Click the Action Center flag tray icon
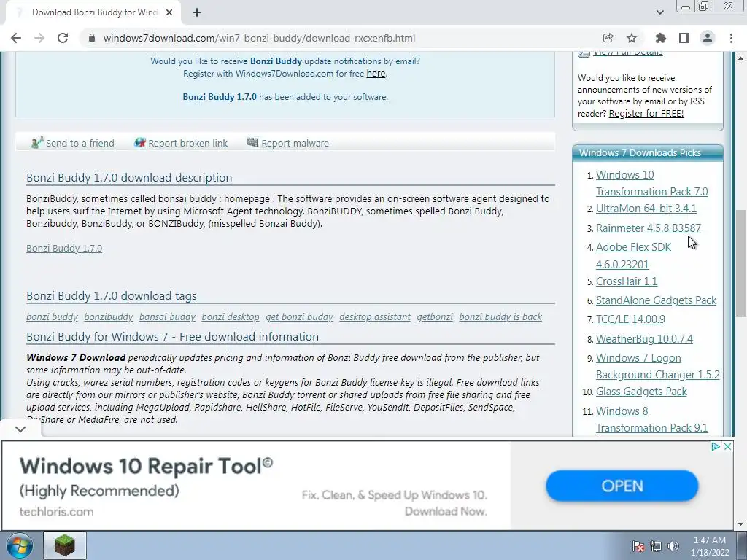 tap(638, 546)
